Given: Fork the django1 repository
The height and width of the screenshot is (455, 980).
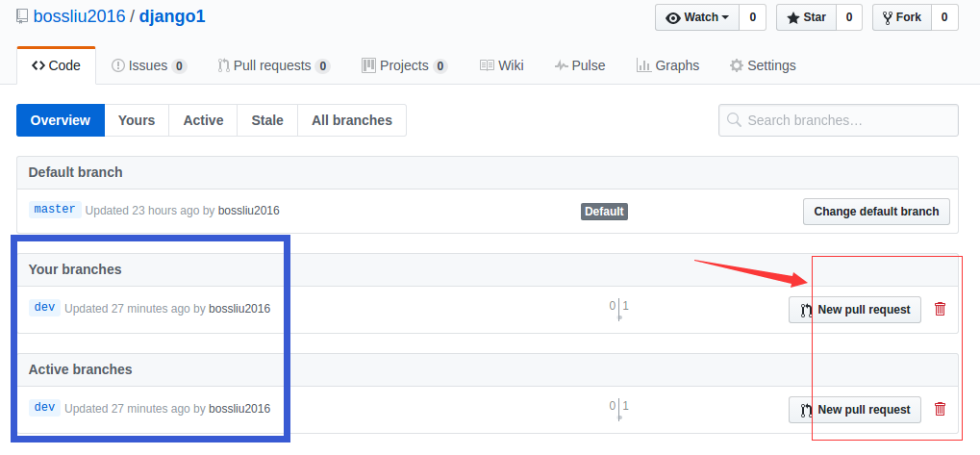Looking at the screenshot, I should tap(901, 17).
